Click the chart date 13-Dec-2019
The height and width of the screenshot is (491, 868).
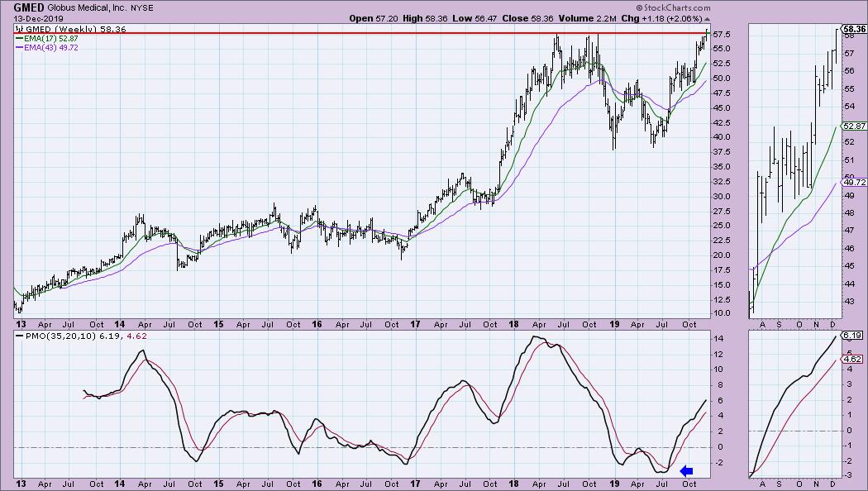tap(38, 19)
